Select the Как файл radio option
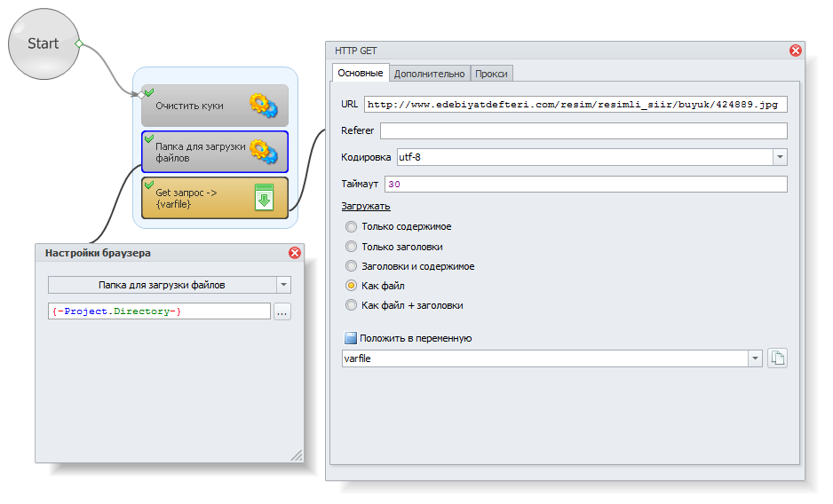Screen dimensions: 833x504 pos(351,286)
